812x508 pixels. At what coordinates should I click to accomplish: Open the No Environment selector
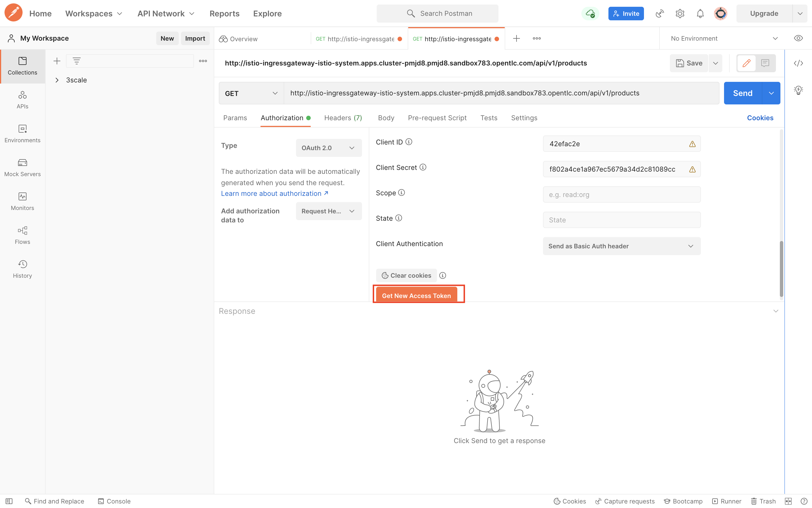point(724,38)
